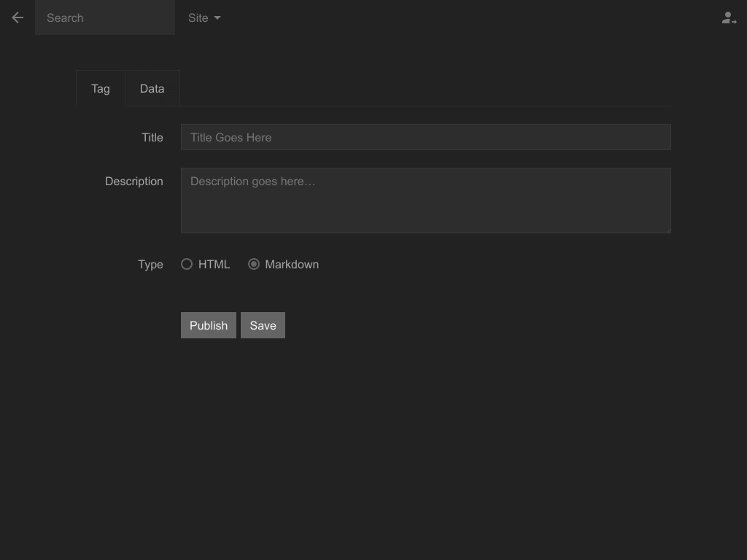Open the Site menu by its text
This screenshot has width=747, height=560.
pos(198,18)
